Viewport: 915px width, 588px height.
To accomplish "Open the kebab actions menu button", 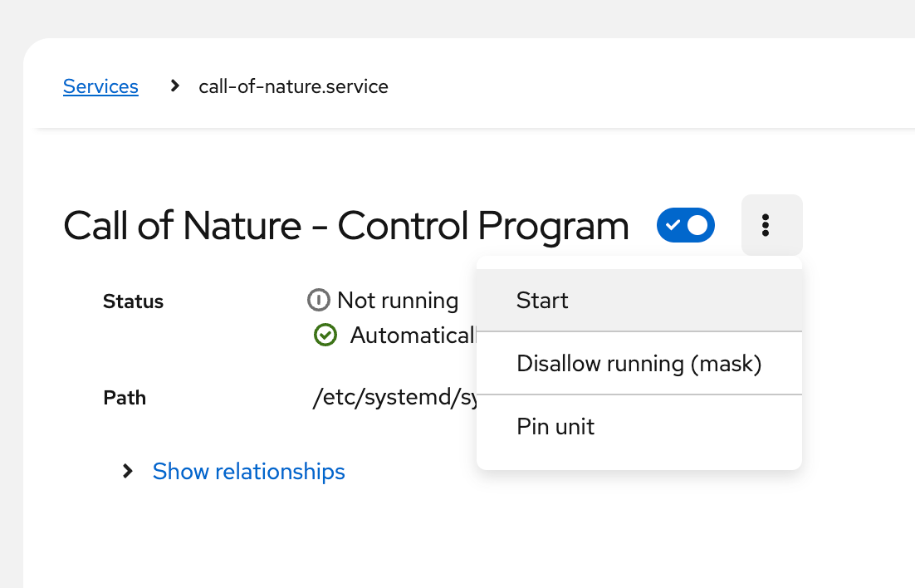I will pyautogui.click(x=771, y=225).
